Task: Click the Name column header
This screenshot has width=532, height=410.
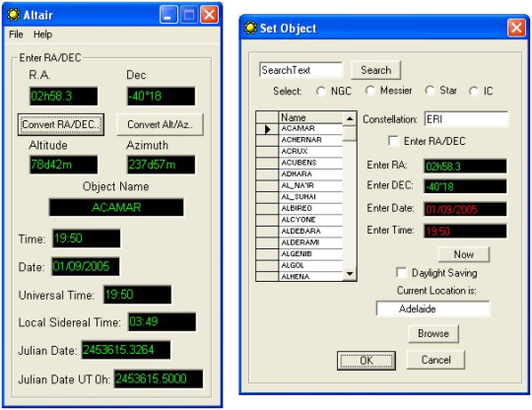Action: click(x=310, y=117)
